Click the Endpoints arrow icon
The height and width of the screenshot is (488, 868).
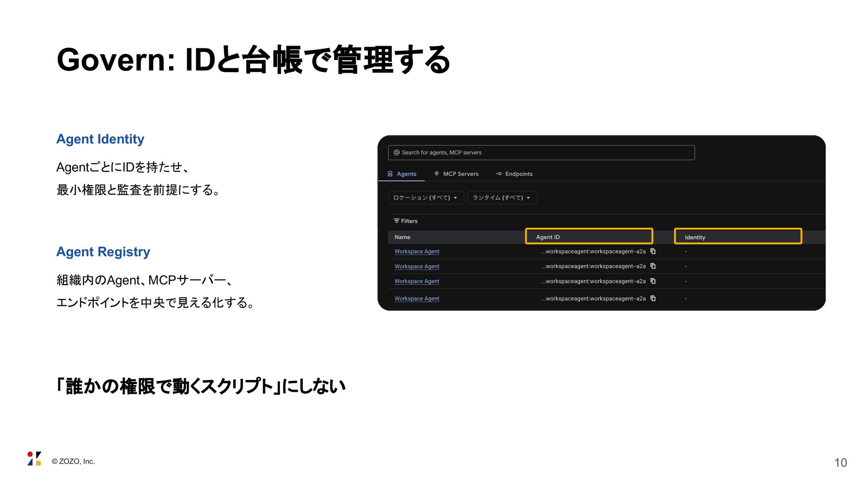click(499, 174)
